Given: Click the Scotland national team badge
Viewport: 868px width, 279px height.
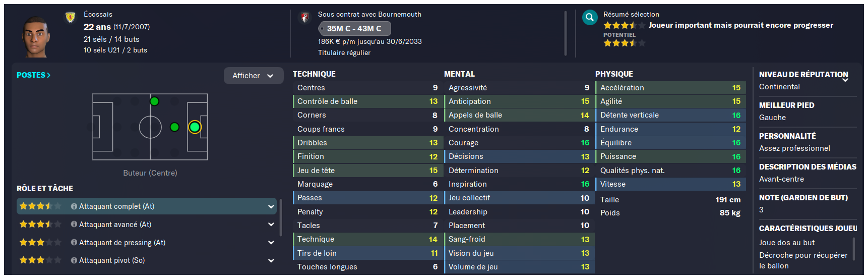Looking at the screenshot, I should coord(71,18).
